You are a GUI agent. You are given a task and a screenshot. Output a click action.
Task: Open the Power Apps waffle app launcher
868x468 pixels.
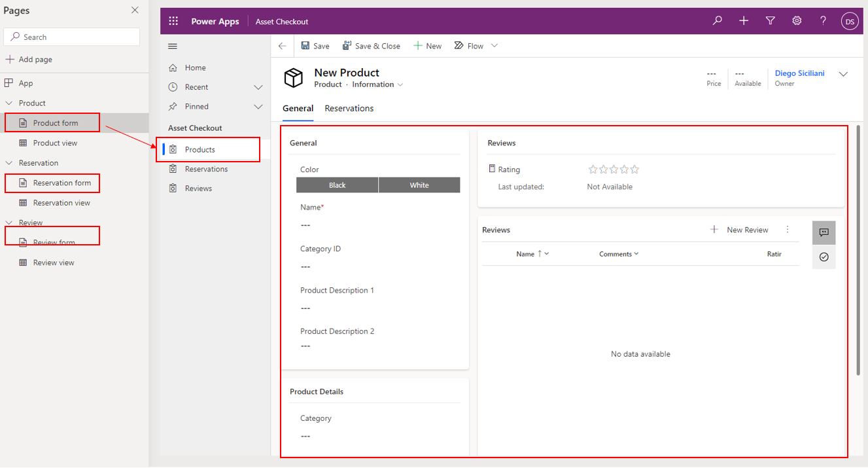tap(173, 20)
